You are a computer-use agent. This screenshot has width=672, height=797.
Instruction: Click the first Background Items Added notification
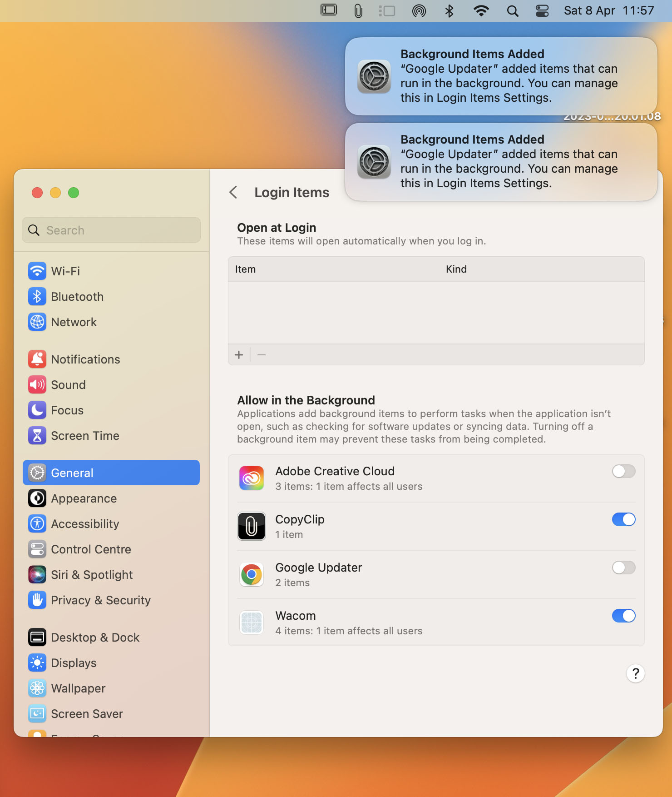(x=501, y=76)
